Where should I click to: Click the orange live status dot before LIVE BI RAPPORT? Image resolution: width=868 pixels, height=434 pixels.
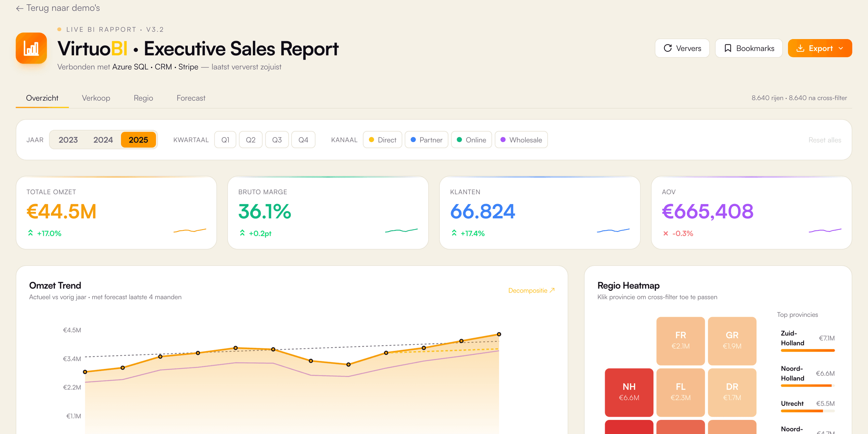pyautogui.click(x=59, y=29)
